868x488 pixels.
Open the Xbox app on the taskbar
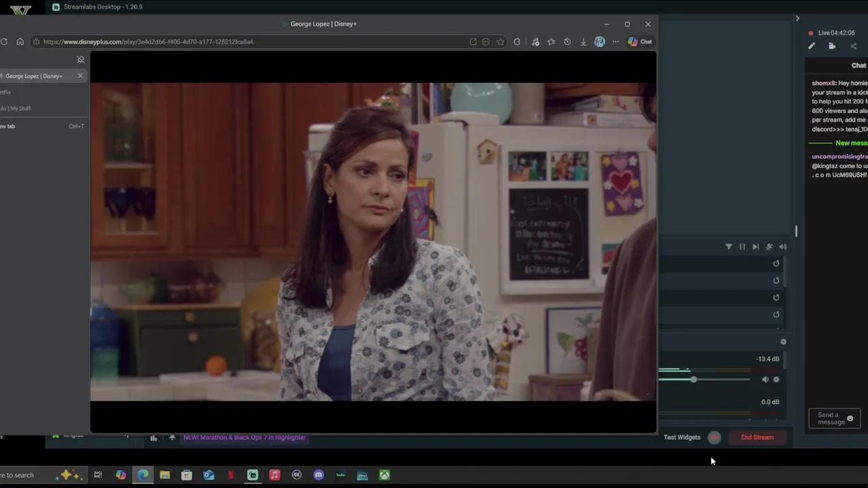tap(384, 475)
